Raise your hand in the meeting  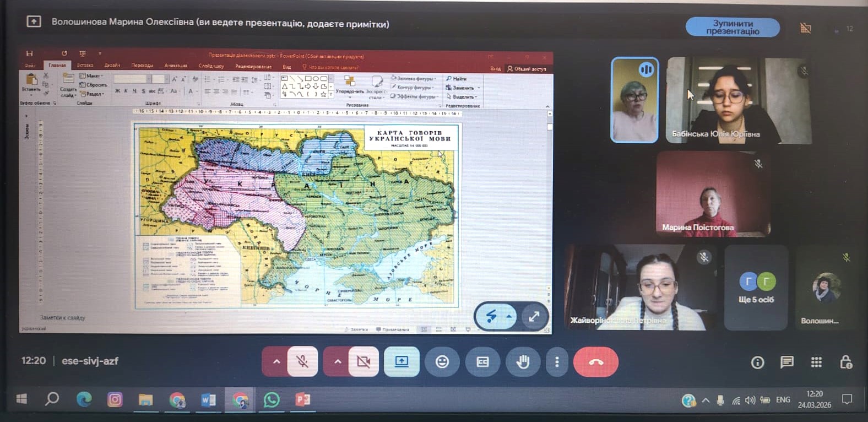click(x=523, y=361)
